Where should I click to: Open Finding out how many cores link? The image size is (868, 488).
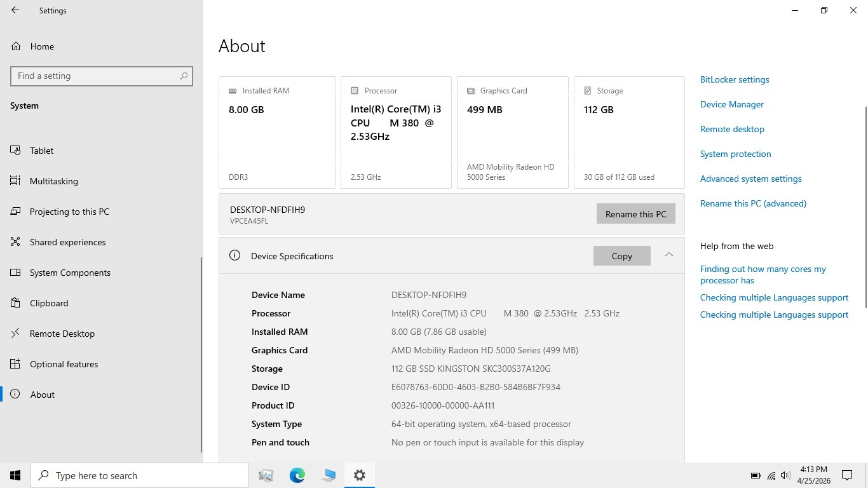[x=763, y=274]
